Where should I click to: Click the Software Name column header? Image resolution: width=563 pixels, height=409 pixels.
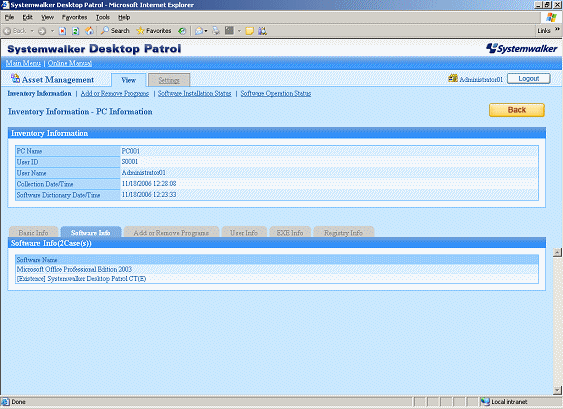(x=277, y=260)
